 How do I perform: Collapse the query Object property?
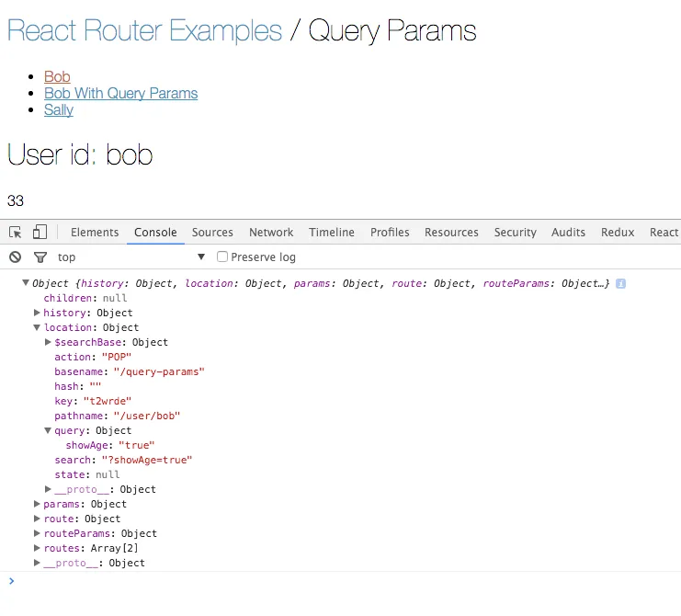[48, 431]
